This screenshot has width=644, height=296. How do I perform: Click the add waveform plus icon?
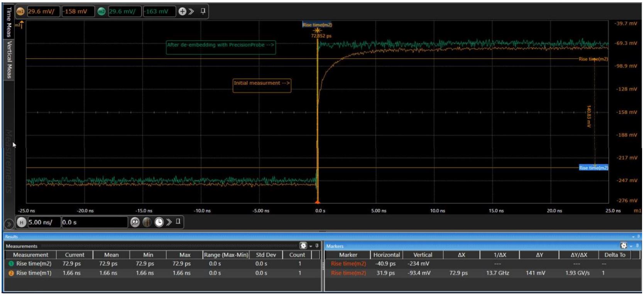pos(182,12)
